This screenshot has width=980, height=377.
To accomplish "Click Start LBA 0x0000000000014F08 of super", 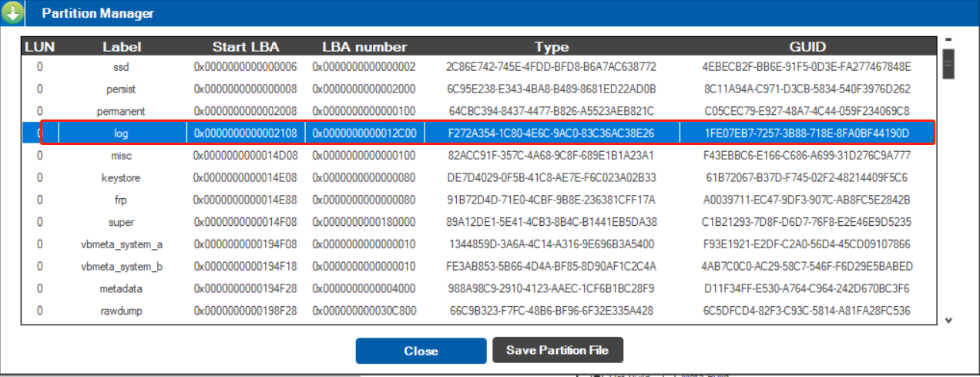I will (246, 223).
